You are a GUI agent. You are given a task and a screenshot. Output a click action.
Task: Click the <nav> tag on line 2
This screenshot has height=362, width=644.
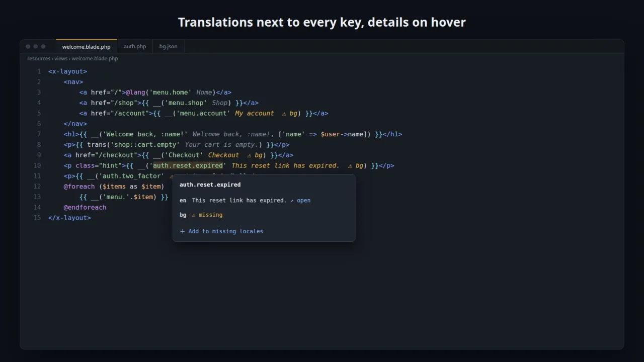tap(73, 82)
